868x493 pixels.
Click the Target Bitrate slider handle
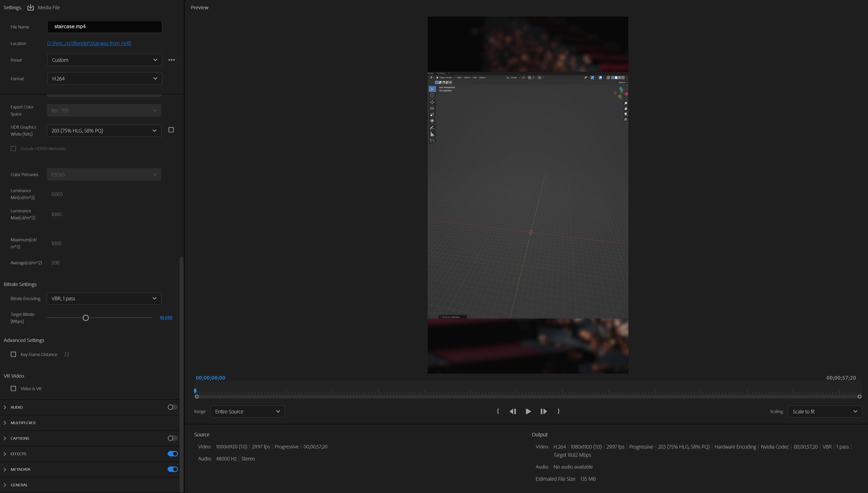tap(86, 318)
